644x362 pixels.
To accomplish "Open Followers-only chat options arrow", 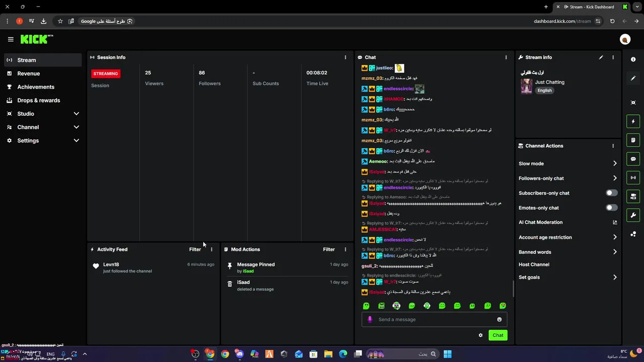I will coord(614,178).
